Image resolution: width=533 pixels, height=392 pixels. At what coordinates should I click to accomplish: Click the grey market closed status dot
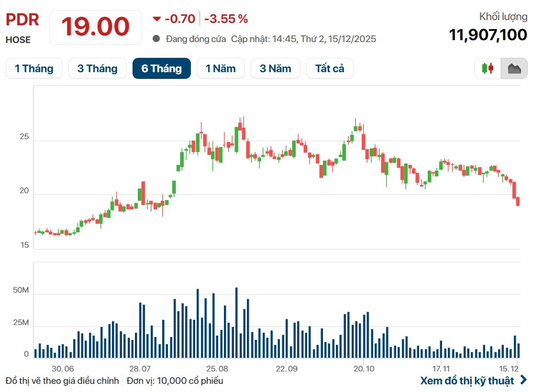coord(156,39)
